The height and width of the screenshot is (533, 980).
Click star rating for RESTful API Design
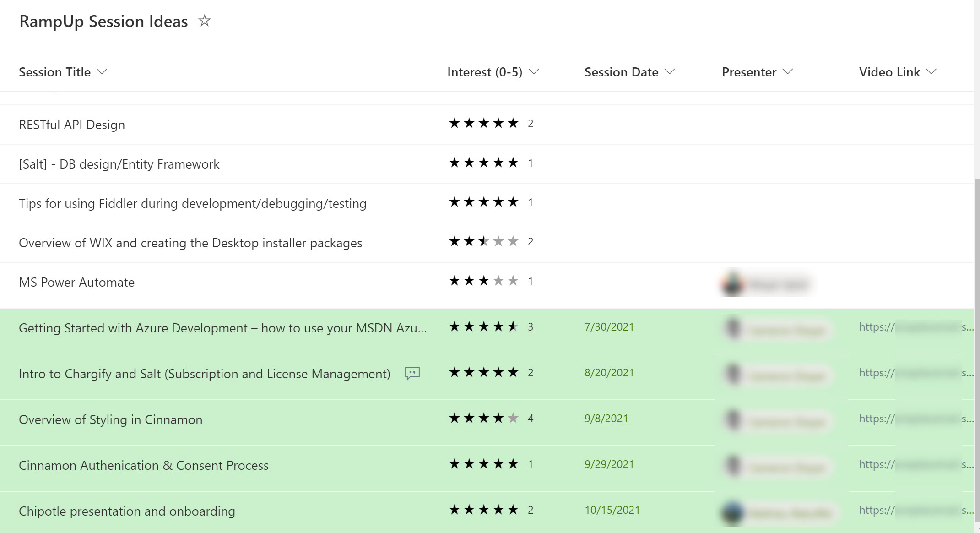tap(483, 123)
